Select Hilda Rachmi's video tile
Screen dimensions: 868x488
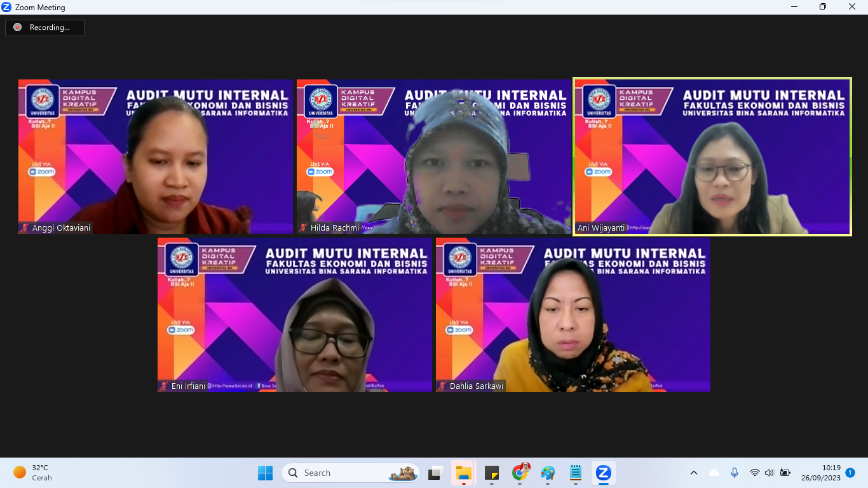tap(434, 156)
